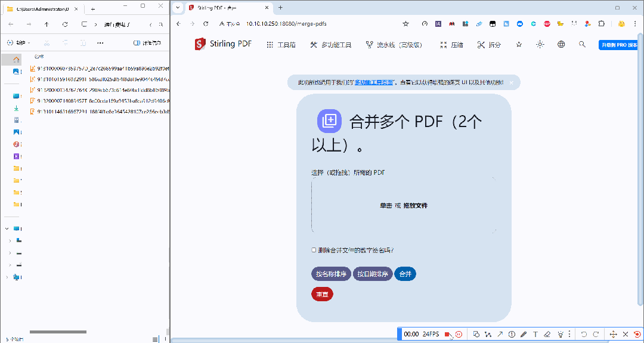
Task: Open the recorder toolbar more options dots
Action: [x=569, y=335]
